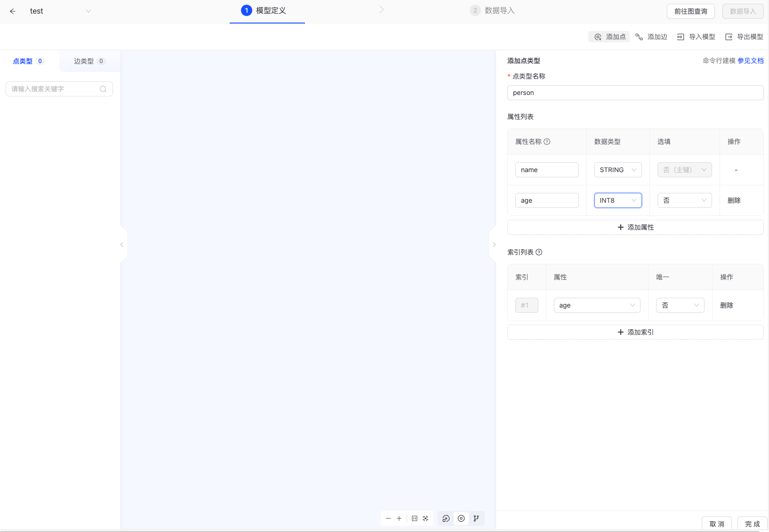The height and width of the screenshot is (532, 769).
Task: Open the disabled 否（主键） dropdown
Action: point(684,170)
